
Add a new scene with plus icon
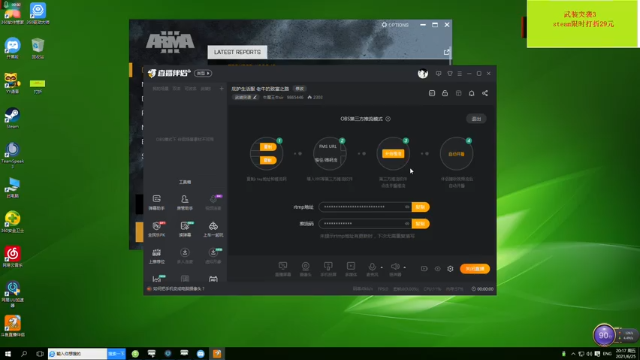click(x=222, y=89)
